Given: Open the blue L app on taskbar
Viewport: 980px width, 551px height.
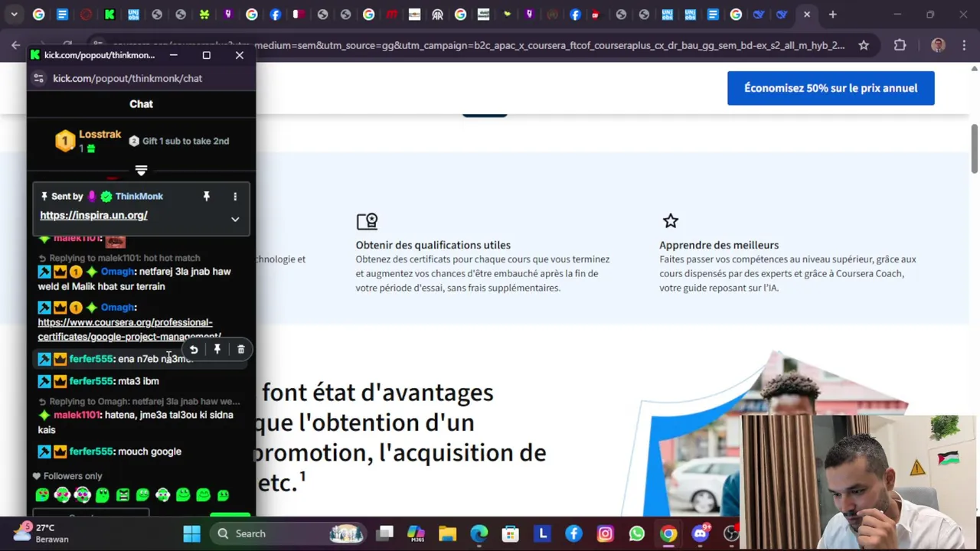Looking at the screenshot, I should tap(543, 533).
